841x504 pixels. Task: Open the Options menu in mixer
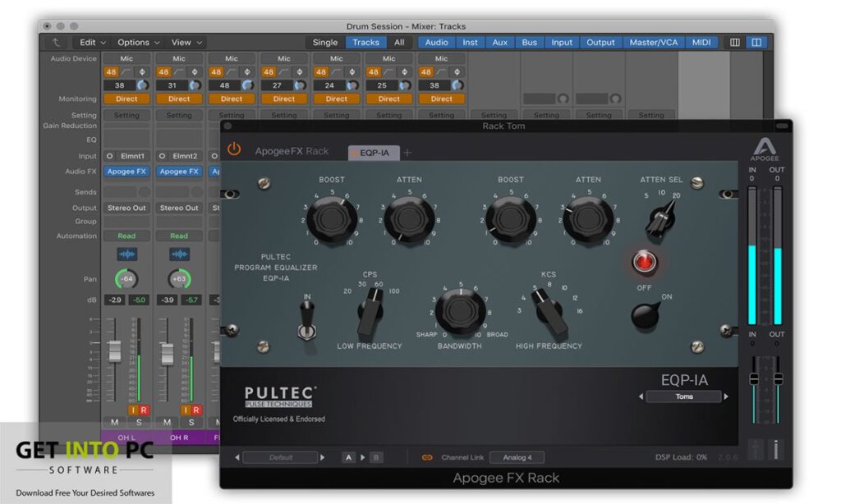(x=138, y=43)
